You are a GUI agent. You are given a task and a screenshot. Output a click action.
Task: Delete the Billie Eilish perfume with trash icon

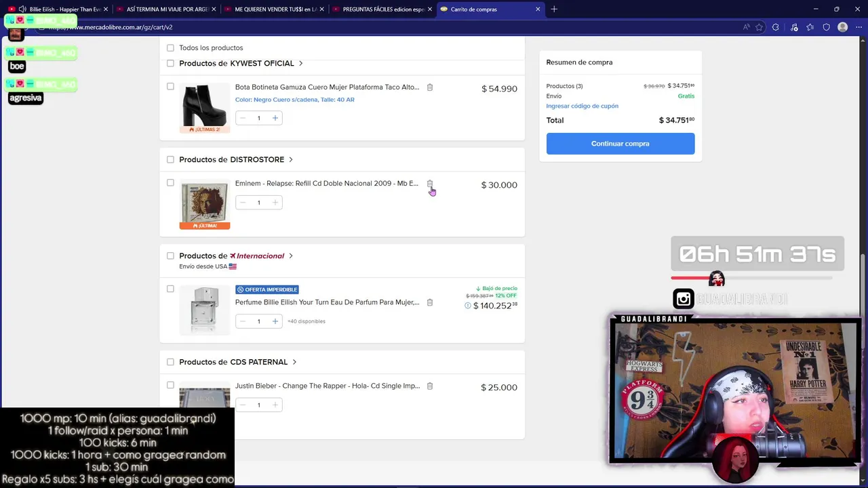430,302
